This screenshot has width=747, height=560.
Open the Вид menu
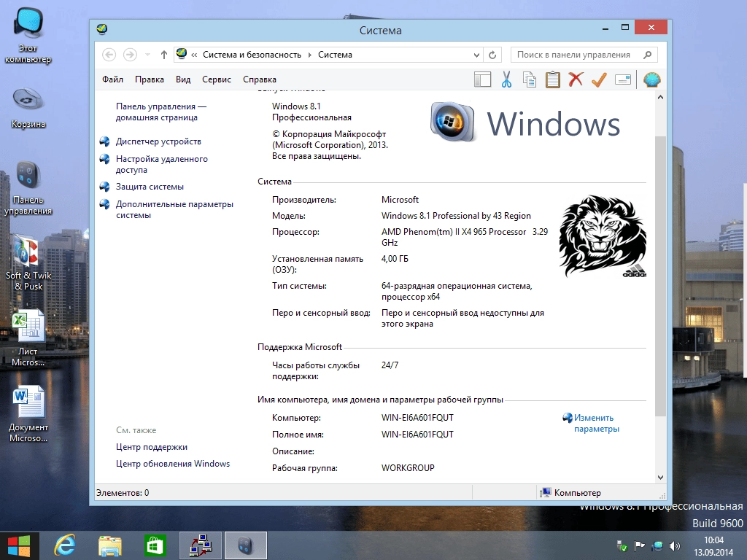pyautogui.click(x=183, y=79)
